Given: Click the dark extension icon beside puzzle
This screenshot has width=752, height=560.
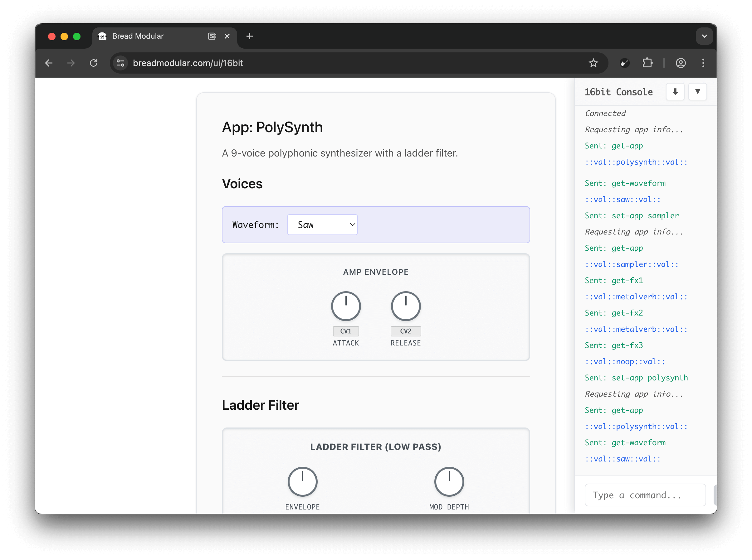Looking at the screenshot, I should pyautogui.click(x=624, y=63).
